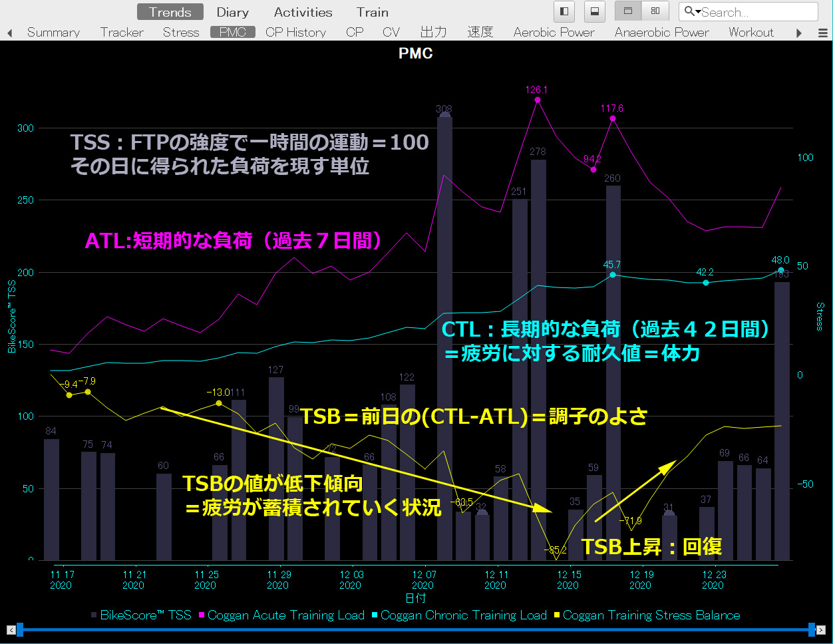Open the Diary view
This screenshot has width=833, height=644.
coord(232,12)
